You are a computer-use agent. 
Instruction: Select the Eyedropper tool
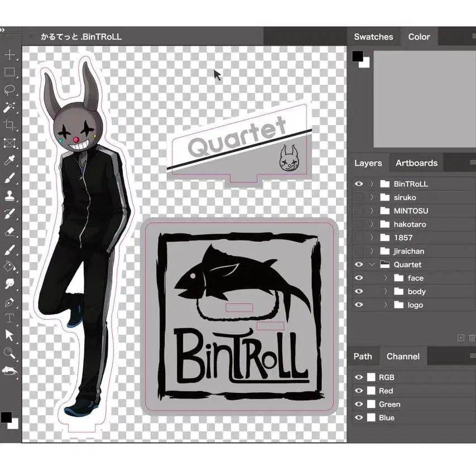click(9, 161)
